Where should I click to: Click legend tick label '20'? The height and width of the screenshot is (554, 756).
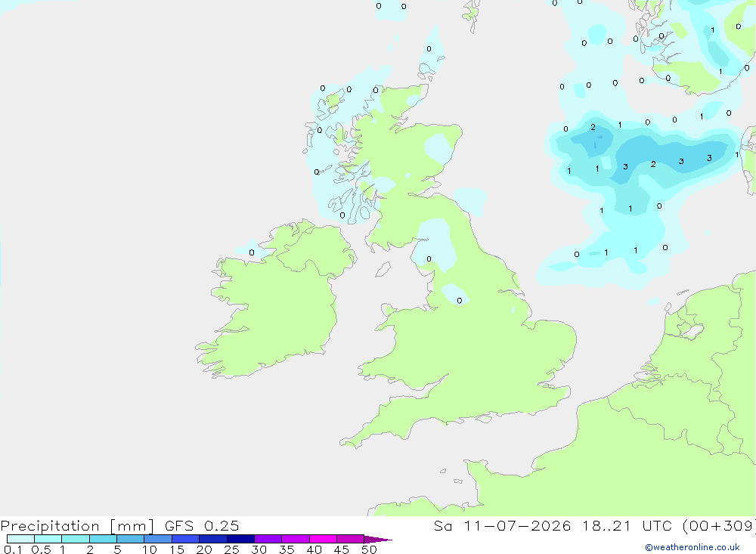[x=204, y=549]
